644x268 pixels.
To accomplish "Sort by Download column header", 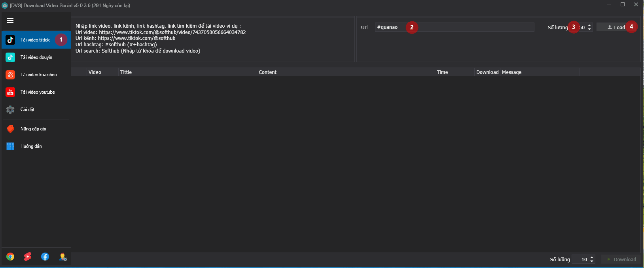I will coord(487,72).
